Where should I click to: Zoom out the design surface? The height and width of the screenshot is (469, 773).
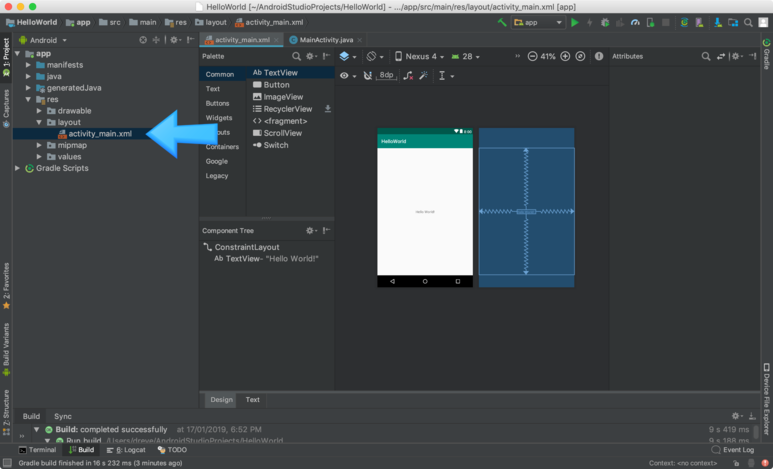[532, 56]
